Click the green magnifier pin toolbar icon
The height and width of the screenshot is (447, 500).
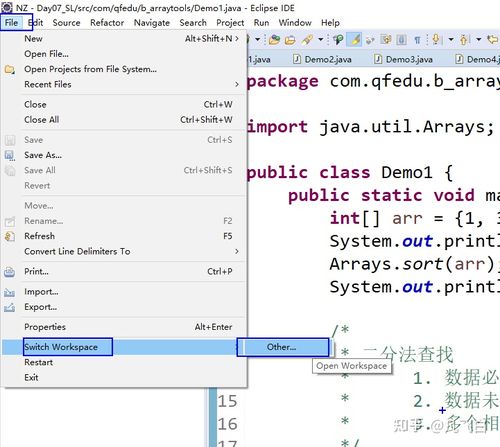[x=338, y=40]
